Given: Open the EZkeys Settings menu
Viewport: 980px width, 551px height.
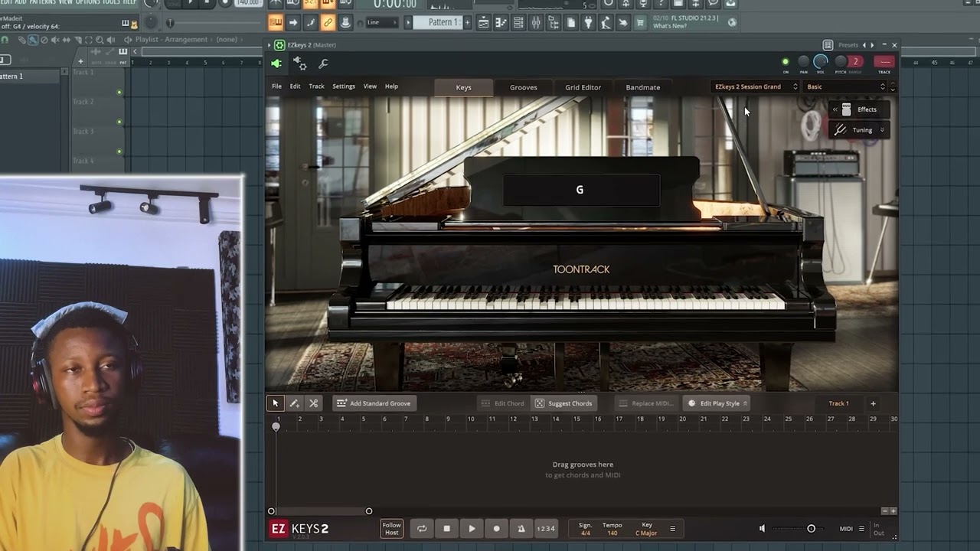Looking at the screenshot, I should tap(344, 86).
